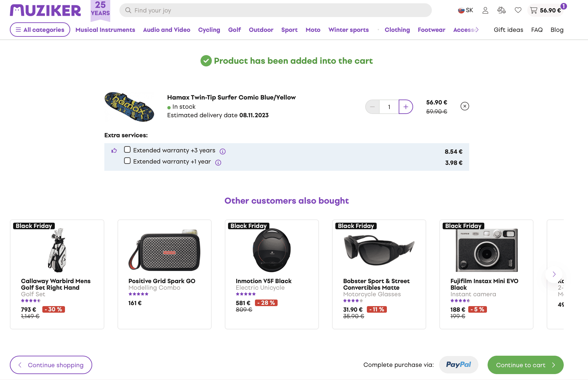Focus the Find your joy search field
The image size is (588, 380).
pyautogui.click(x=276, y=10)
